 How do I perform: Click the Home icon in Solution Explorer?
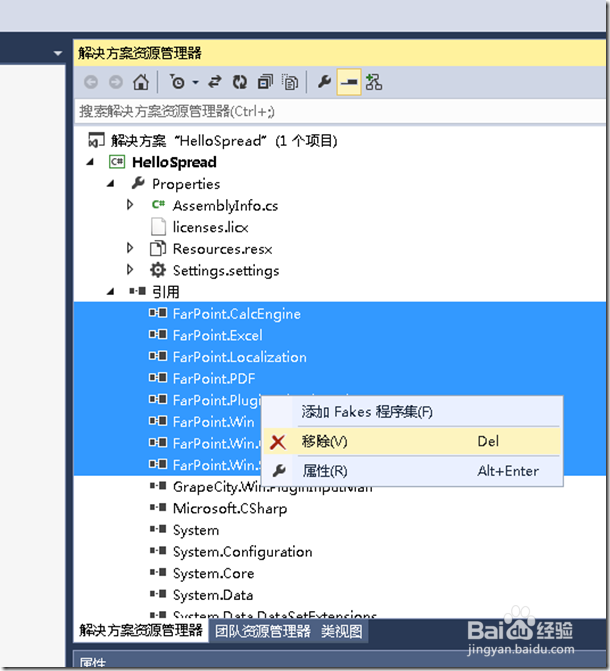click(141, 82)
